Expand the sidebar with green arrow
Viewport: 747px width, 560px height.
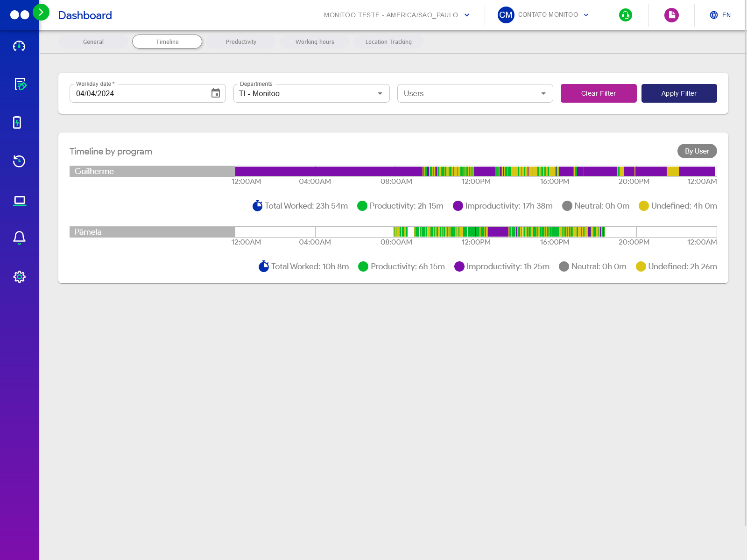(41, 12)
